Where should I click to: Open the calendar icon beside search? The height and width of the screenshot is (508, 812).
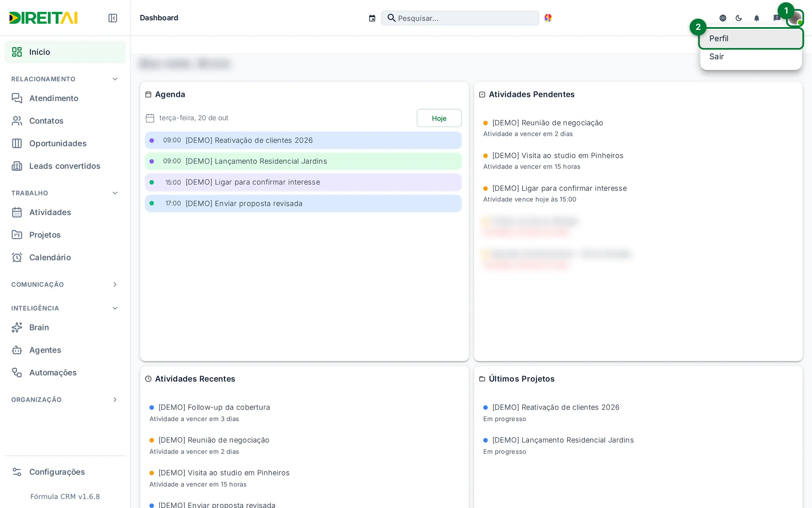[372, 18]
